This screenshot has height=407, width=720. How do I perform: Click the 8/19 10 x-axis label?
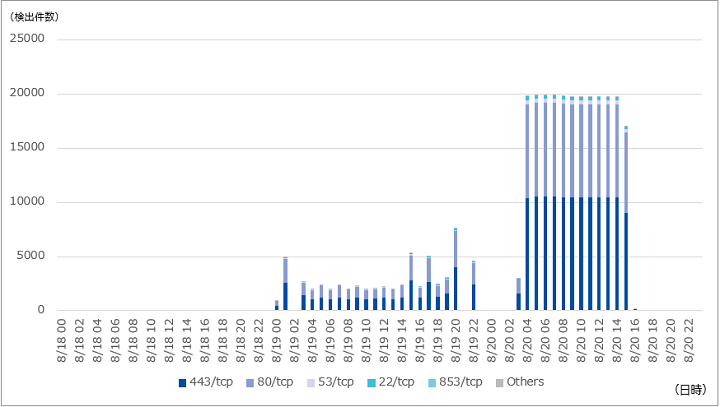pyautogui.click(x=366, y=341)
